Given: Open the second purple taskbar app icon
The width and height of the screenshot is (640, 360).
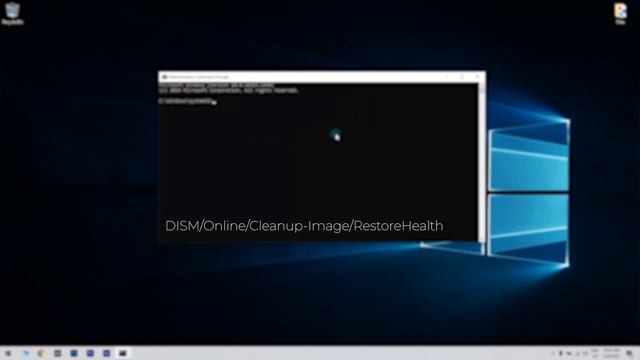Looking at the screenshot, I should pos(107,353).
